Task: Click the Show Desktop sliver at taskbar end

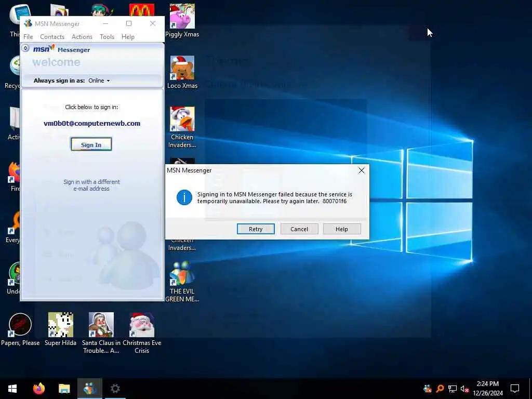Action: (x=530, y=389)
